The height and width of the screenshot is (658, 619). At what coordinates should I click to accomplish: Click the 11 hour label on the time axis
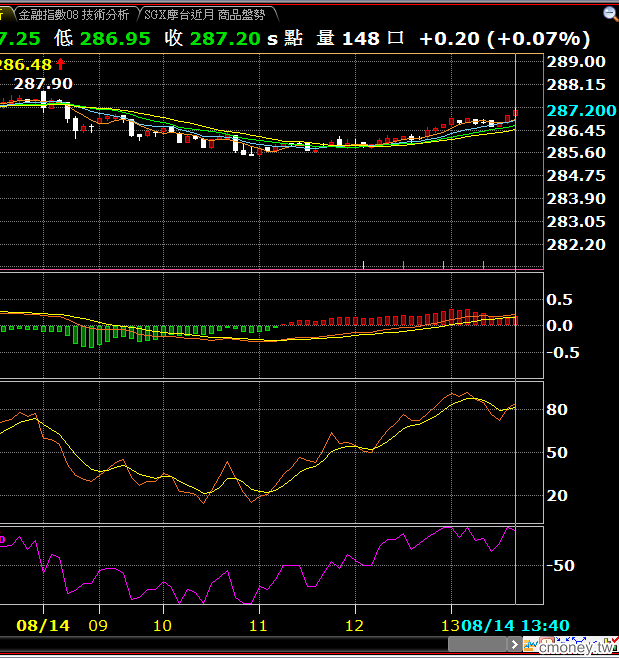point(258,626)
